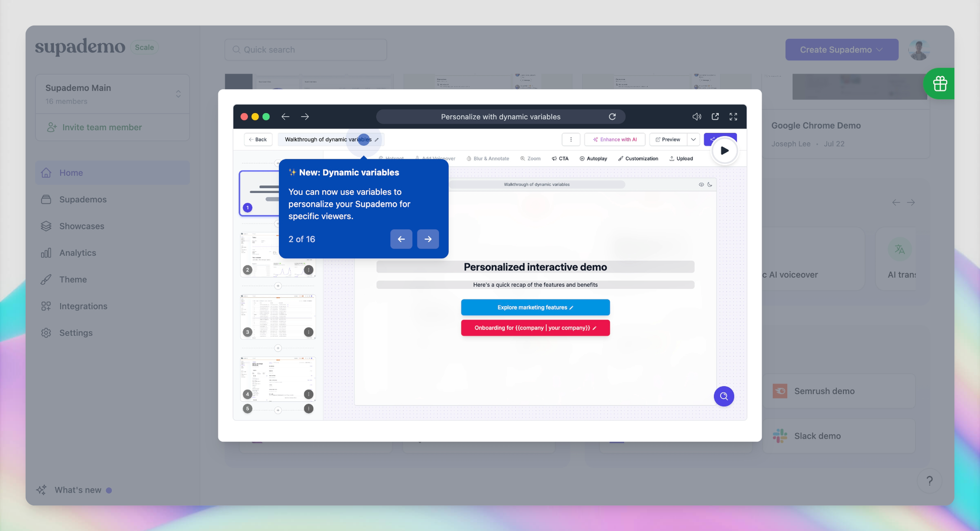Open the help question mark button
Viewport: 980px width, 531px height.
(930, 481)
